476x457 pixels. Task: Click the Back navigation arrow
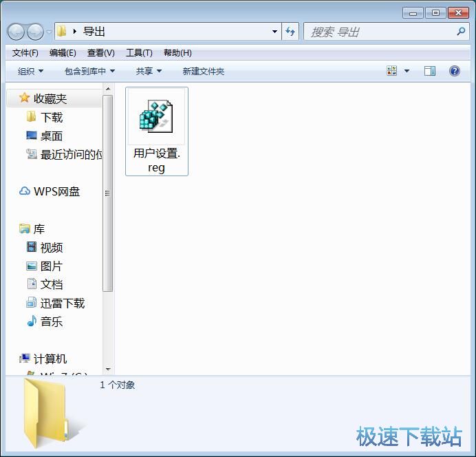point(16,32)
